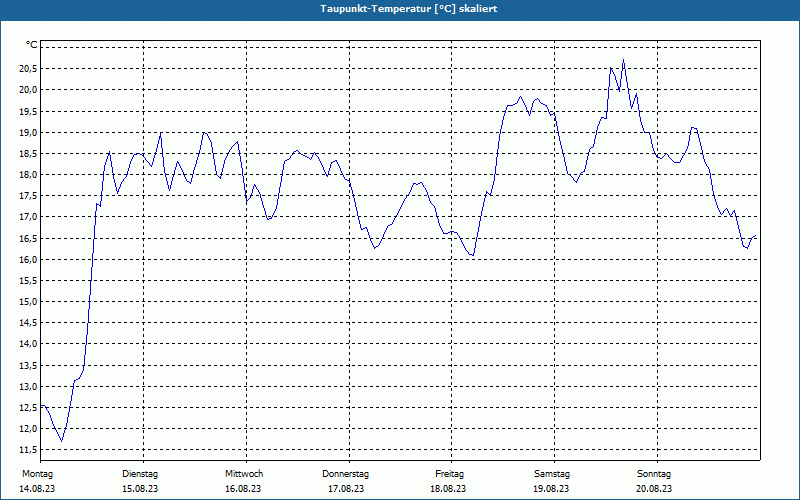Click the Samstag day label
This screenshot has height=500, width=800.
tap(552, 474)
